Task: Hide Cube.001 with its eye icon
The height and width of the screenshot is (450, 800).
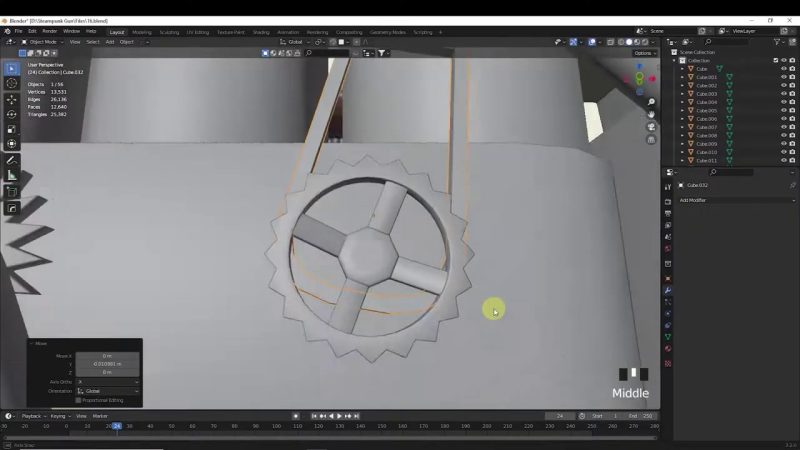Action: [x=783, y=77]
